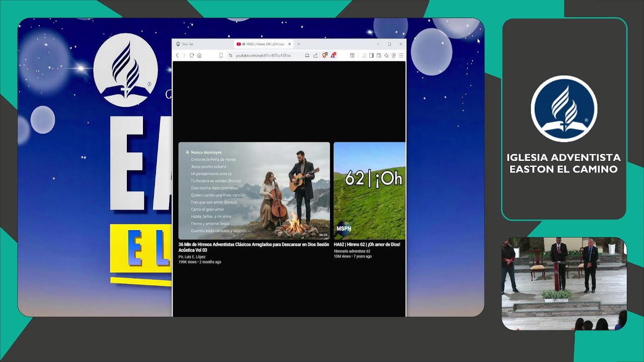Viewport: 644px width, 362px height.
Task: Open the browser home page
Action: [x=199, y=55]
